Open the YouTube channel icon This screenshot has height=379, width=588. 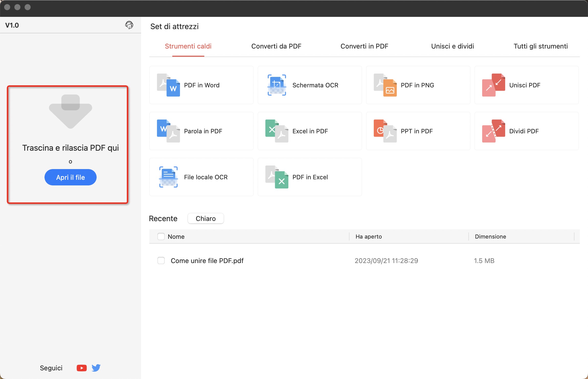click(81, 368)
